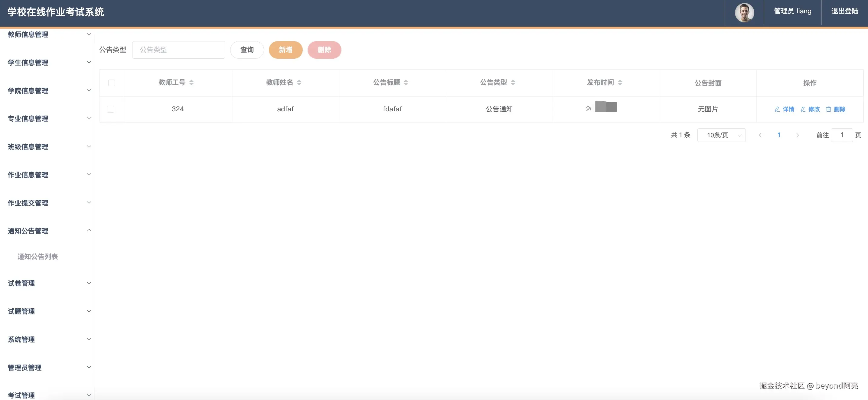The height and width of the screenshot is (400, 868).
Task: Click the sort icon on 教师工号 column
Action: coord(192,82)
